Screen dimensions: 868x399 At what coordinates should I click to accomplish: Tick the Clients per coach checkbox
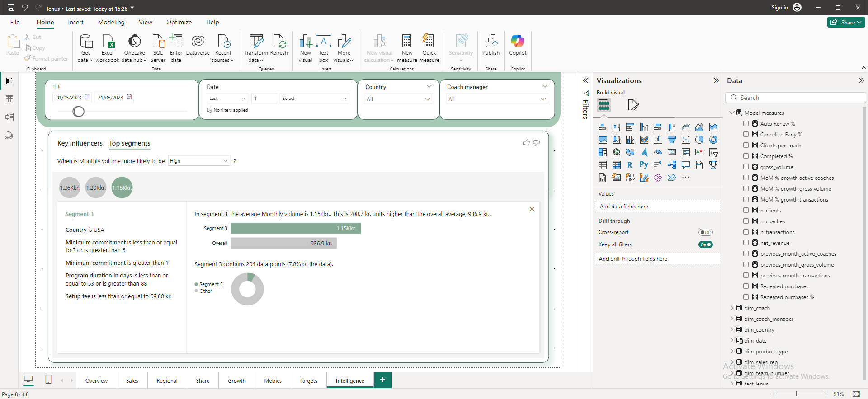click(x=746, y=145)
